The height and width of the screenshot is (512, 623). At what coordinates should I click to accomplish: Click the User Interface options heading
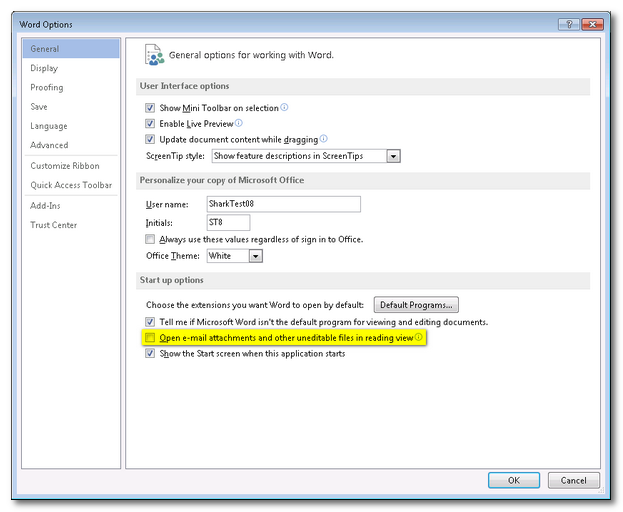click(x=184, y=86)
